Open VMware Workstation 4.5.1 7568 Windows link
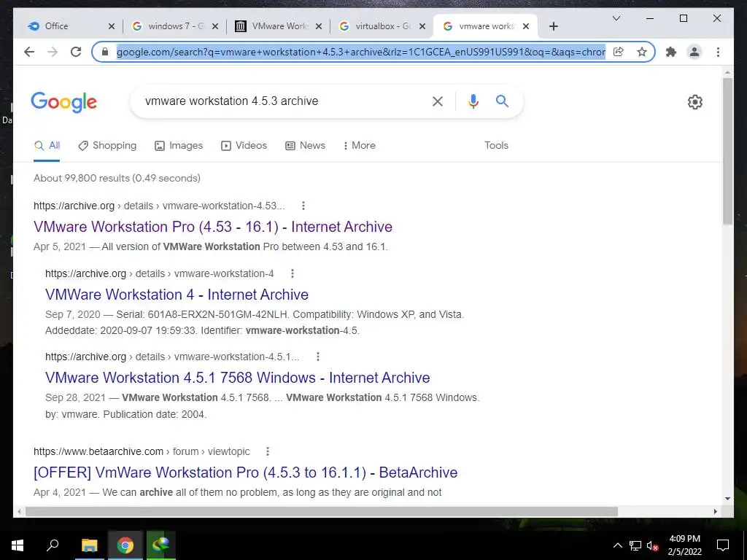 tap(238, 378)
